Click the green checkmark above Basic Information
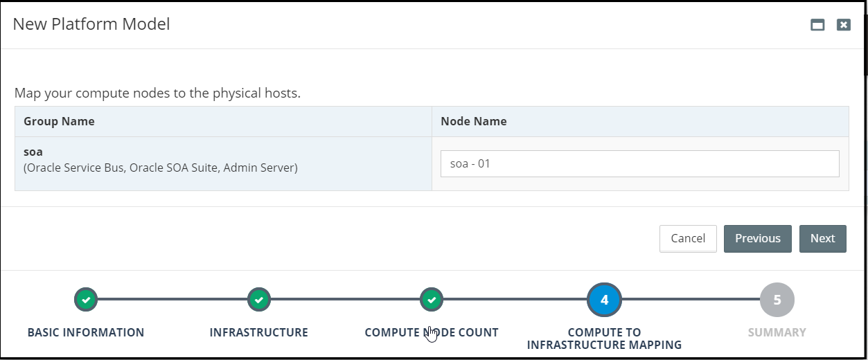 [x=86, y=300]
